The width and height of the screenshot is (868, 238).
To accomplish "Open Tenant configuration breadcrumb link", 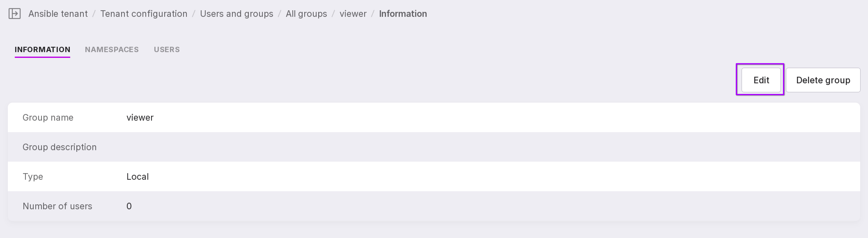I will coord(144,14).
